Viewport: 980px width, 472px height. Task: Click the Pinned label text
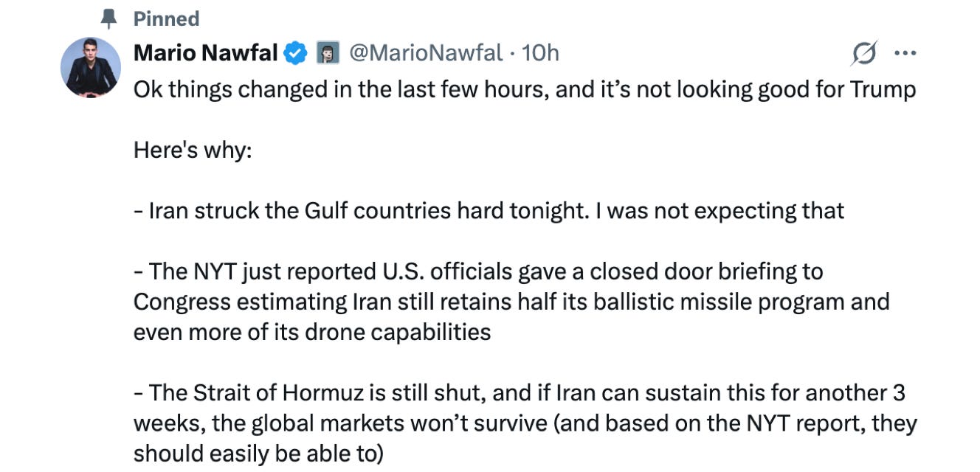[166, 18]
